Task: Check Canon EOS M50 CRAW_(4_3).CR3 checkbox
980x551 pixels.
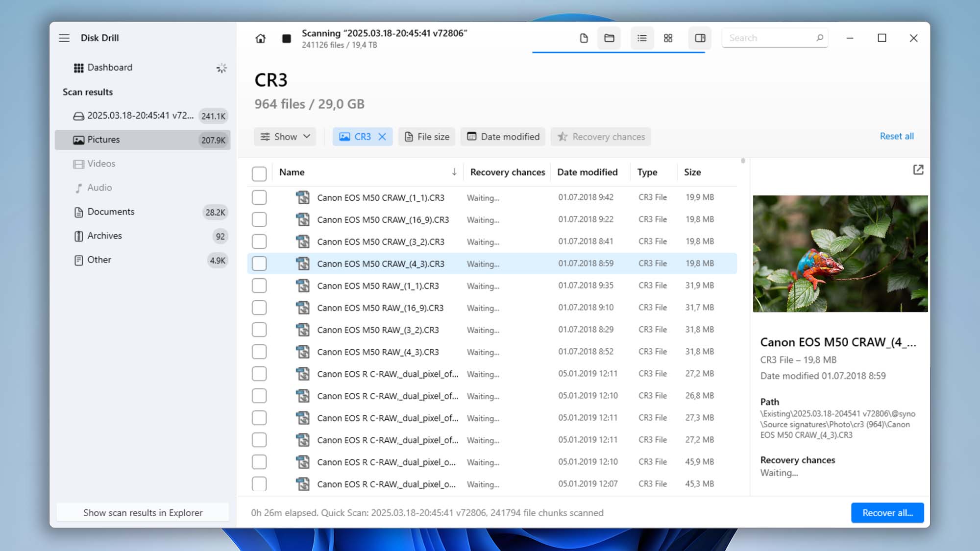Action: [x=259, y=264]
